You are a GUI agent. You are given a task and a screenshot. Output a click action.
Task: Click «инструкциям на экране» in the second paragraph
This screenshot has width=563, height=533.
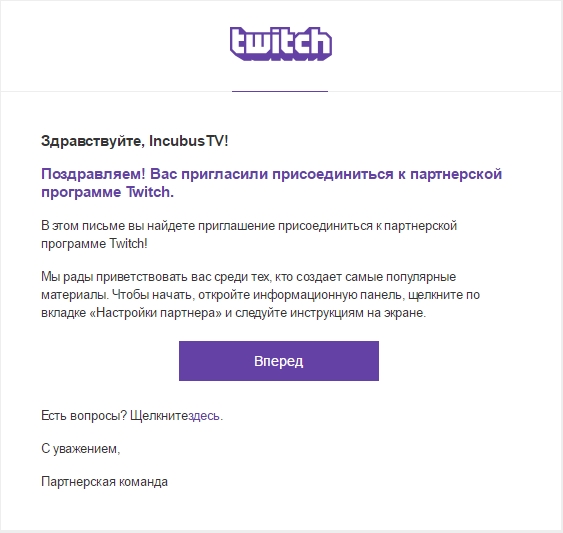(358, 313)
